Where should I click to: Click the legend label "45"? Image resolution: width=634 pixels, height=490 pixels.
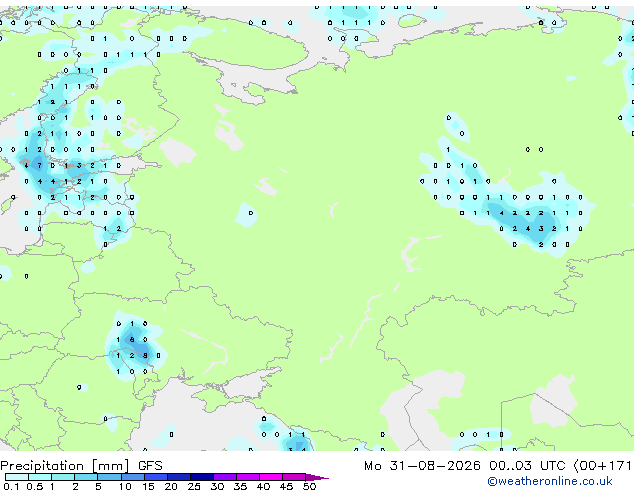pyautogui.click(x=286, y=486)
